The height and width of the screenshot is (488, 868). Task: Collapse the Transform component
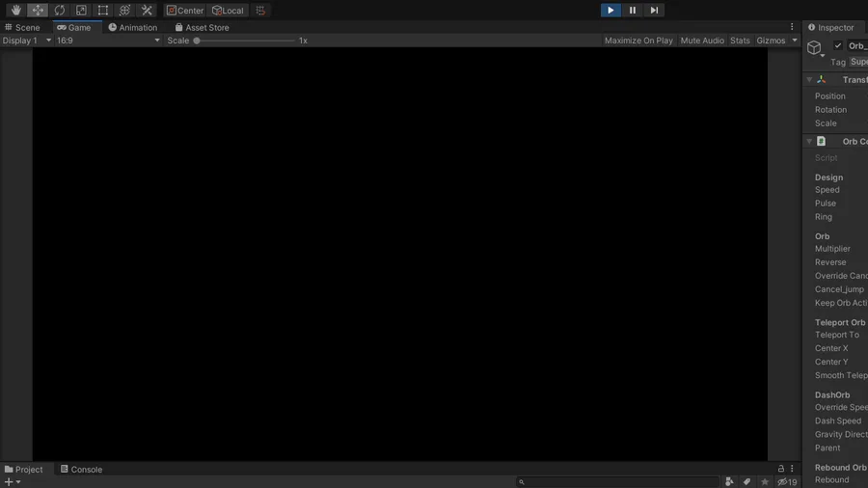809,80
